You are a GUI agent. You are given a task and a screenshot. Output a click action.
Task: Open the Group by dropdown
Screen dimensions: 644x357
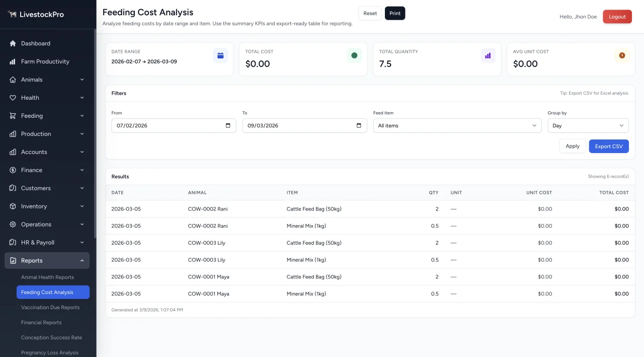tap(588, 126)
